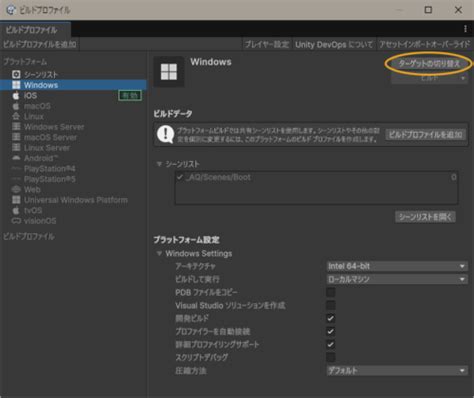This screenshot has height=398, width=474.
Task: Click the scene list icon in the platform sidebar
Action: [16, 74]
